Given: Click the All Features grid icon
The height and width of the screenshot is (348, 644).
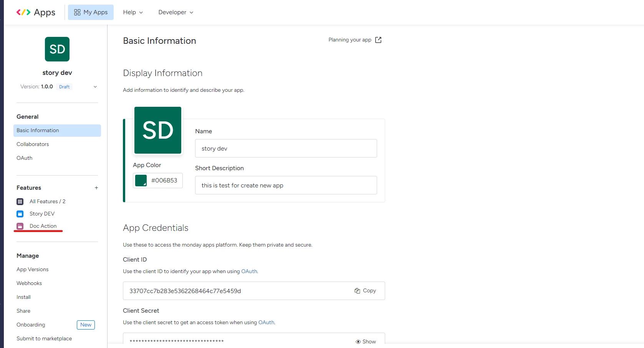Looking at the screenshot, I should point(20,202).
